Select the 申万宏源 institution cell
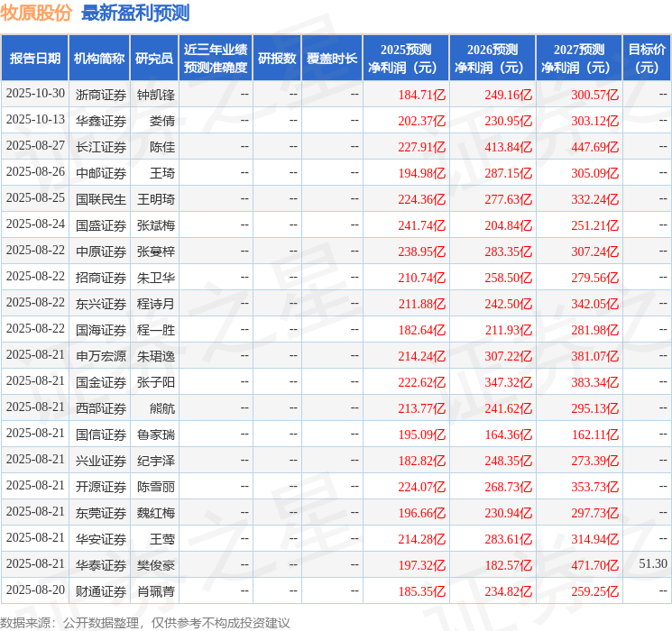The width and height of the screenshot is (672, 631). pos(101,356)
